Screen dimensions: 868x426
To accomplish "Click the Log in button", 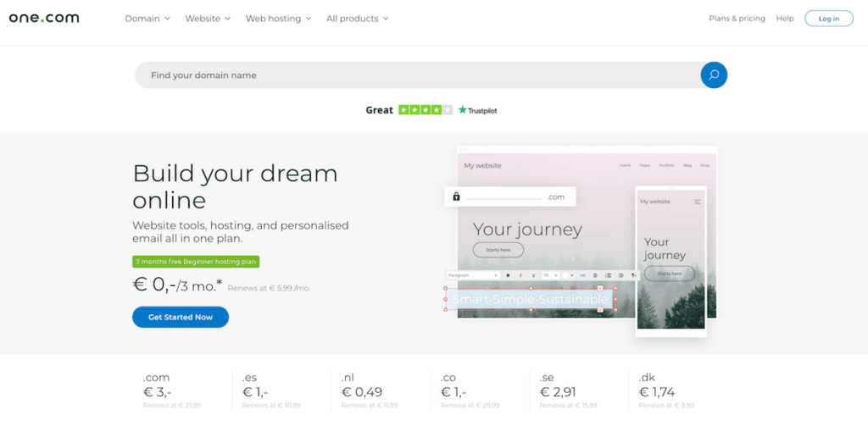I will click(x=829, y=19).
